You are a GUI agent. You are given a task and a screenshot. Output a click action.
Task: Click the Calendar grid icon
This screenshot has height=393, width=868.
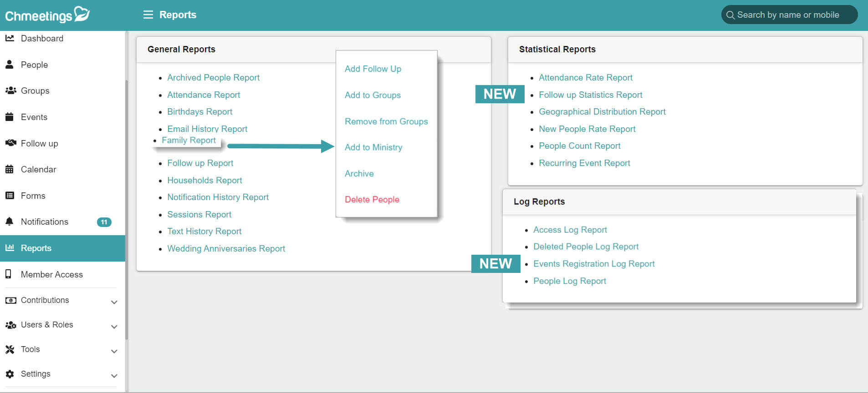[9, 169]
